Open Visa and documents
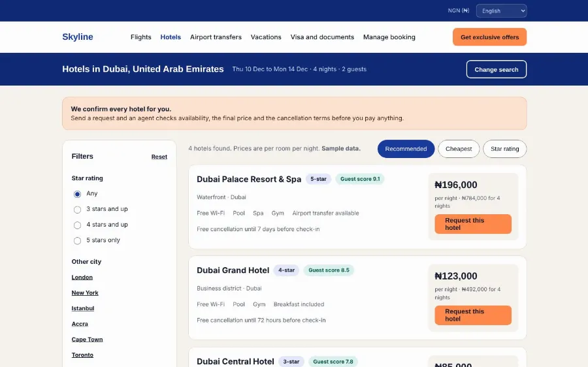Viewport: 588px width, 367px height. click(x=322, y=37)
